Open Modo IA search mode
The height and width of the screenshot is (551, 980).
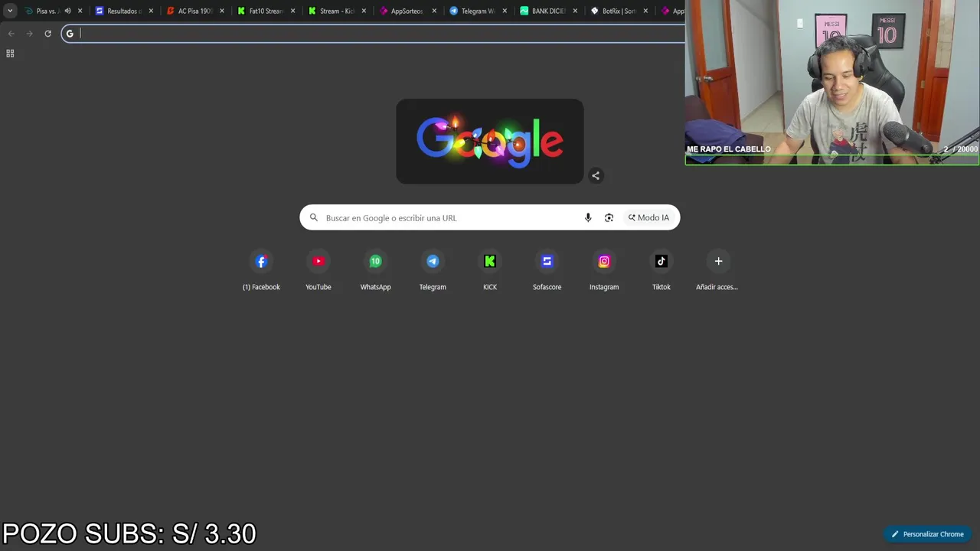(648, 217)
